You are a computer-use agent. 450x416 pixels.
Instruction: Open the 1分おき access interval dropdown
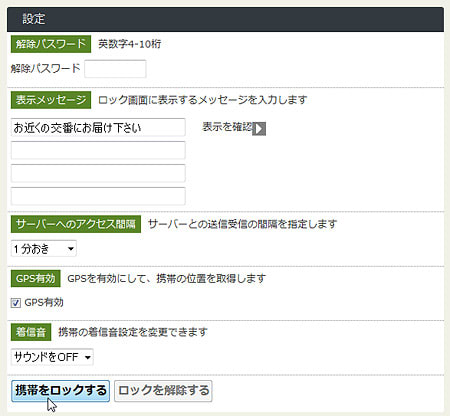[x=44, y=249]
